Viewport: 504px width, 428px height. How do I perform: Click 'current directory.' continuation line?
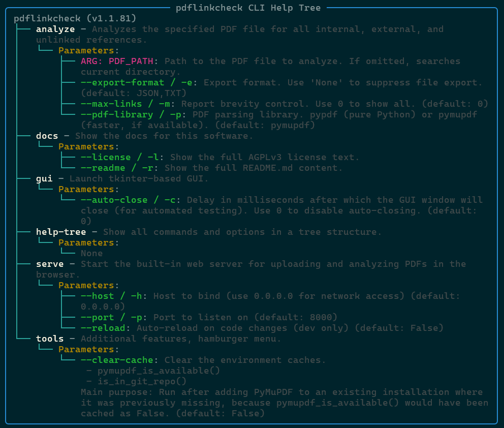tap(131, 72)
